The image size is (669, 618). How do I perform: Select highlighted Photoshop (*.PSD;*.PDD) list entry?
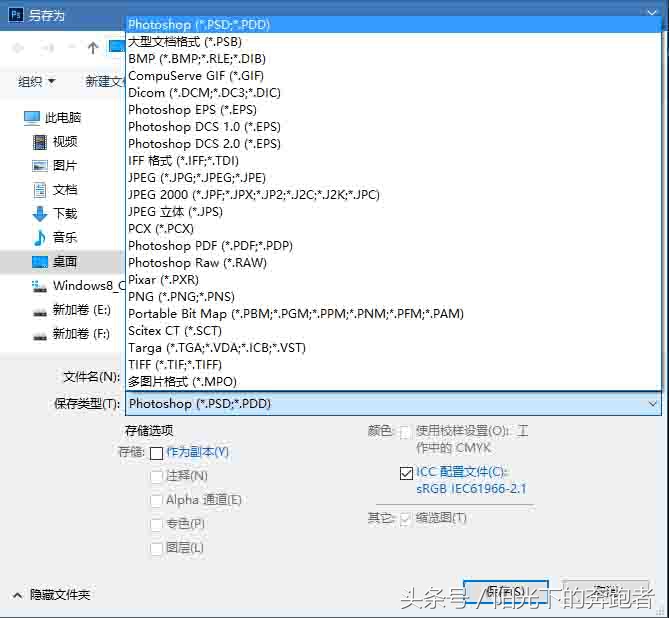pos(393,25)
